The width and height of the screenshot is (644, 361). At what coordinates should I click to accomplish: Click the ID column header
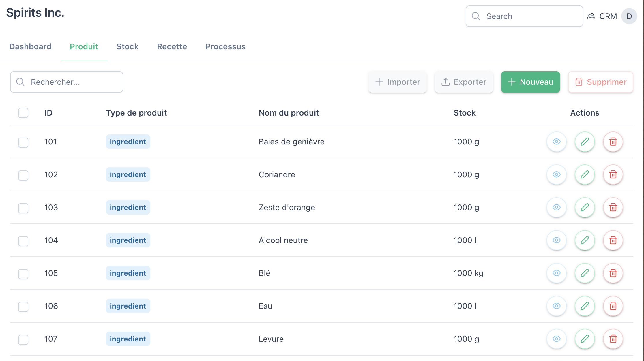(48, 113)
